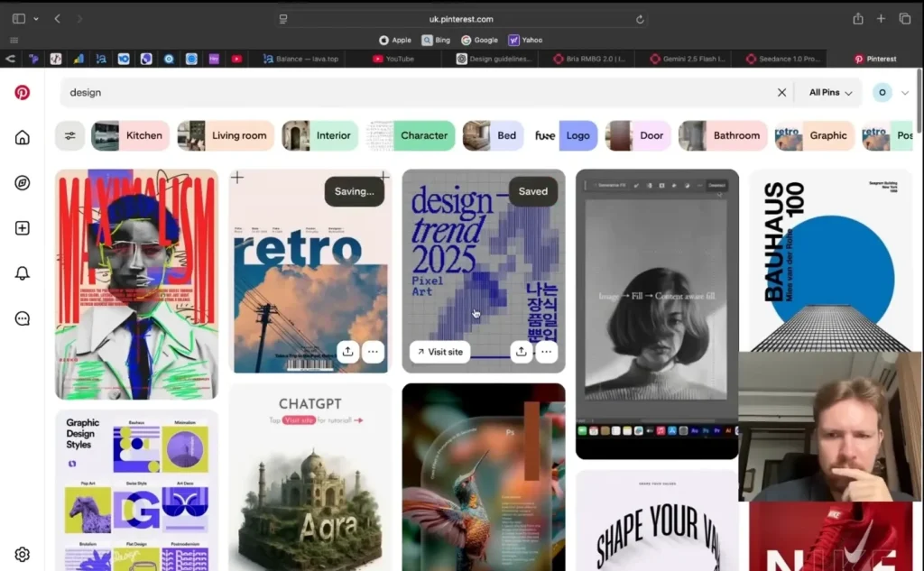Open messages from the speech bubble icon
The height and width of the screenshot is (571, 924).
(x=22, y=318)
